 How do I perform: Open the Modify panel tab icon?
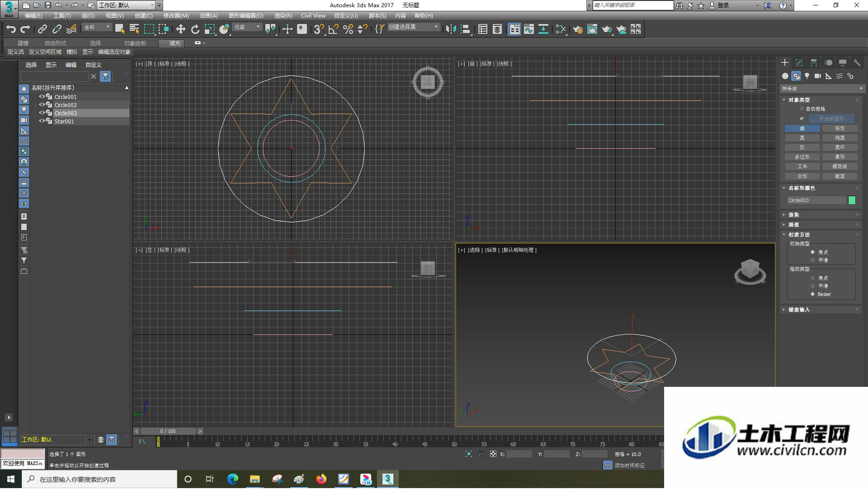pos(799,63)
